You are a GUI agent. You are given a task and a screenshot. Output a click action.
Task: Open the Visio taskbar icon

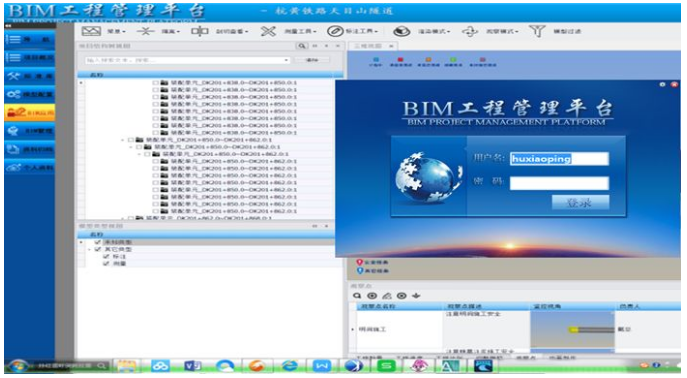192,366
